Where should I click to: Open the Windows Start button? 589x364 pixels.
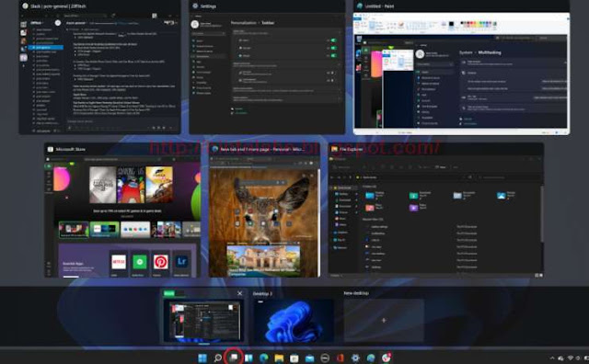click(202, 358)
